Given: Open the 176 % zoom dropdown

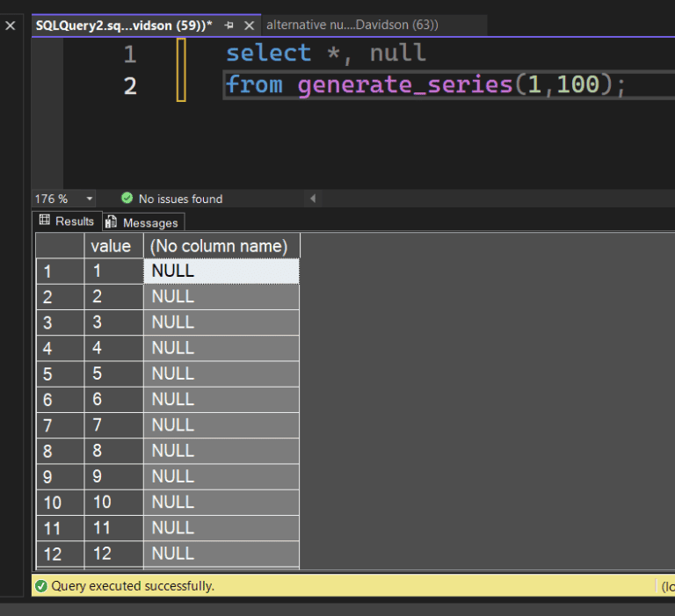Looking at the screenshot, I should (89, 199).
